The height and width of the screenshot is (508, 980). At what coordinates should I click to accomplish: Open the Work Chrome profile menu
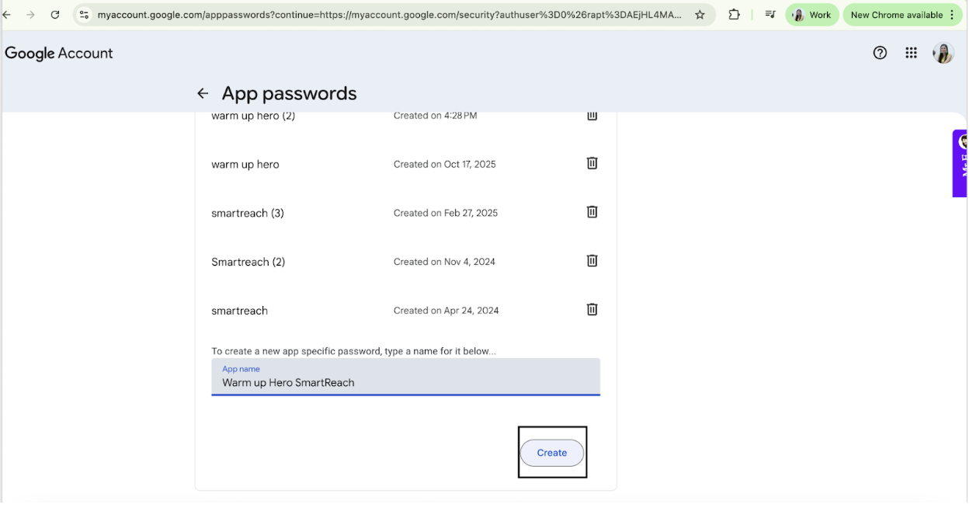pos(812,15)
